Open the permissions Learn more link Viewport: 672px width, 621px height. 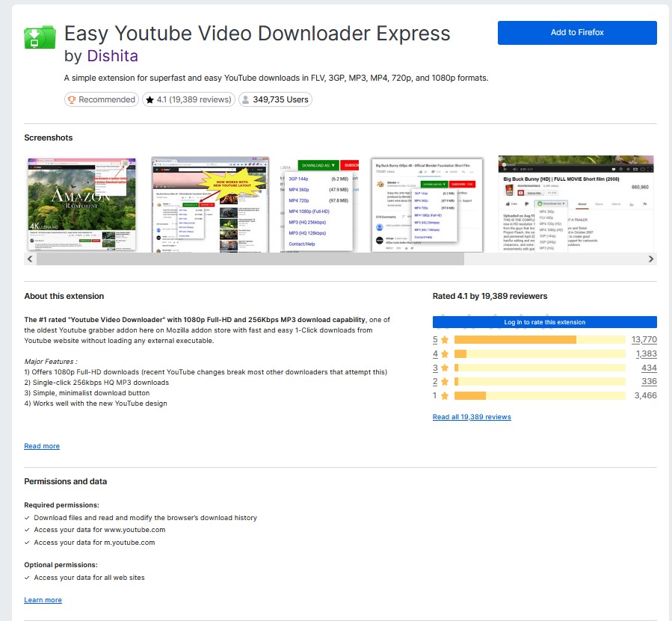pos(43,600)
